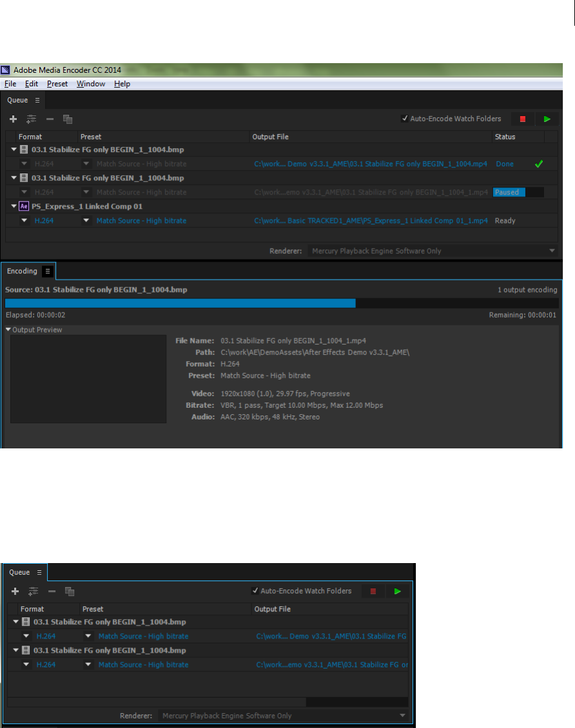Image resolution: width=575 pixels, height=728 pixels.
Task: Toggle Auto-Encode Watch Folders in lower Queue
Action: (255, 591)
